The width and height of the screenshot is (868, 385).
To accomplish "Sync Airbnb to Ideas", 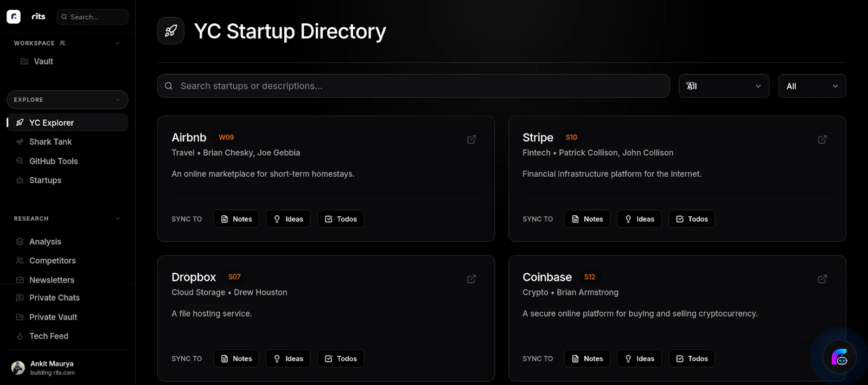I will [288, 219].
